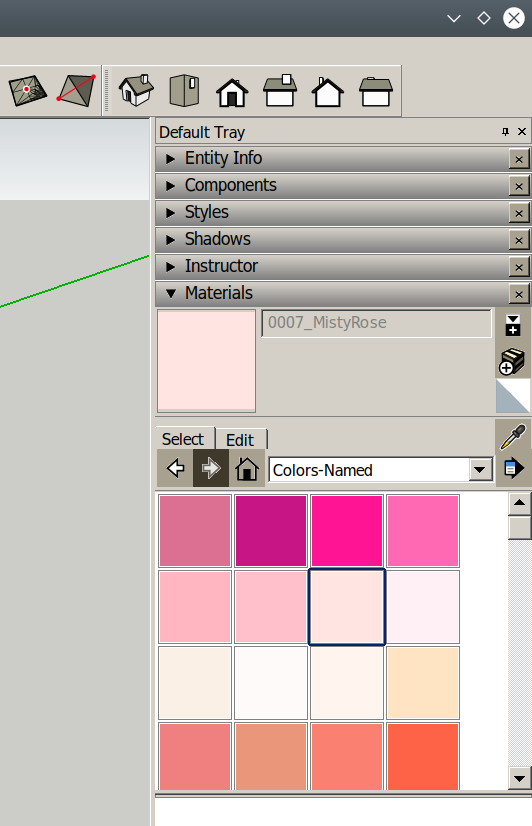Image resolution: width=532 pixels, height=826 pixels.
Task: Pick the dark salmon swatch
Action: 271,756
